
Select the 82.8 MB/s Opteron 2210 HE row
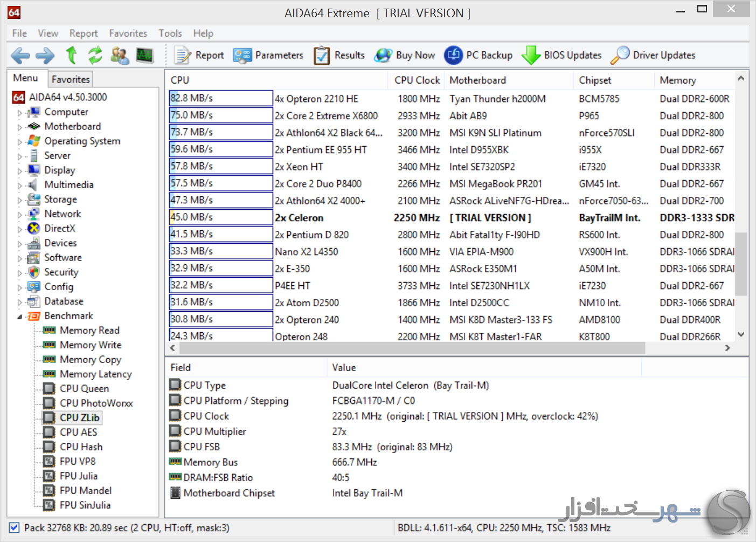tap(452, 98)
